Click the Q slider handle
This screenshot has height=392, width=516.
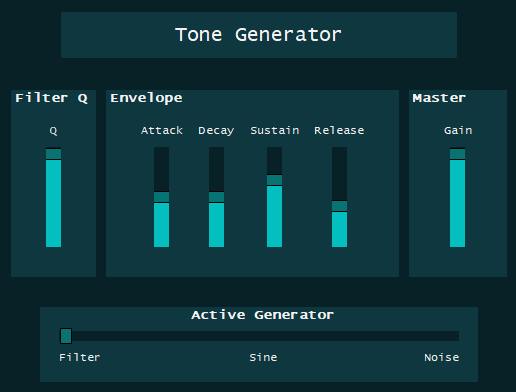pos(53,154)
